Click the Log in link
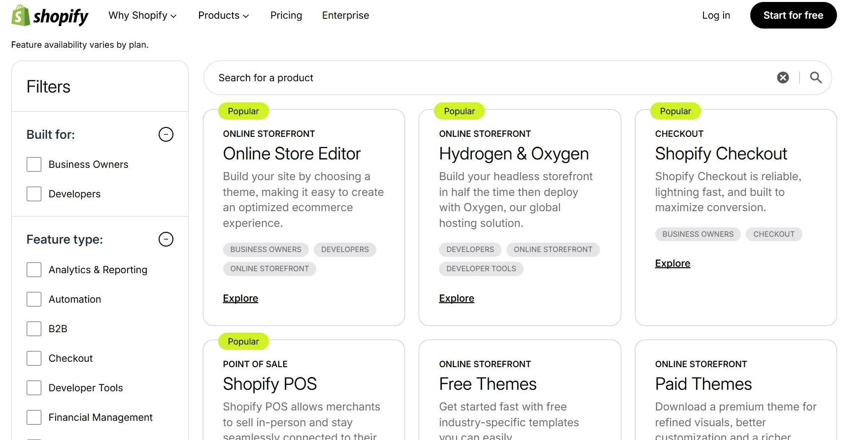This screenshot has height=440, width=868. (x=716, y=16)
